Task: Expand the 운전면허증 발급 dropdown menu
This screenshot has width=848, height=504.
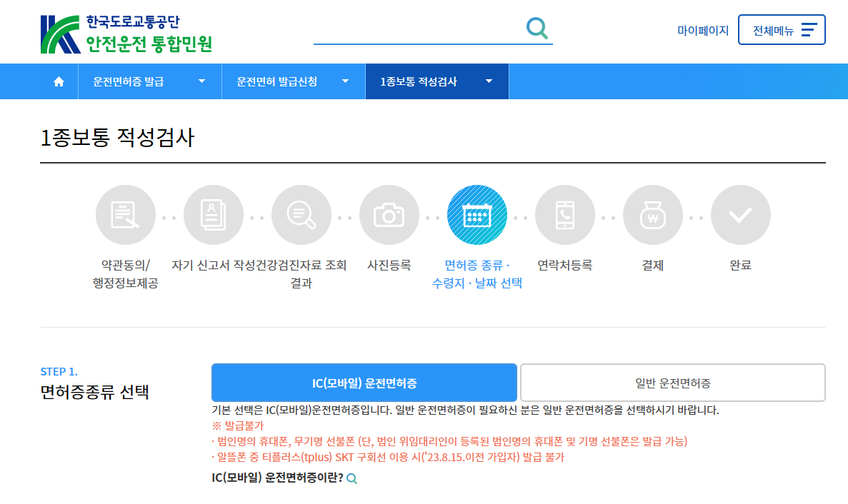Action: pos(149,81)
